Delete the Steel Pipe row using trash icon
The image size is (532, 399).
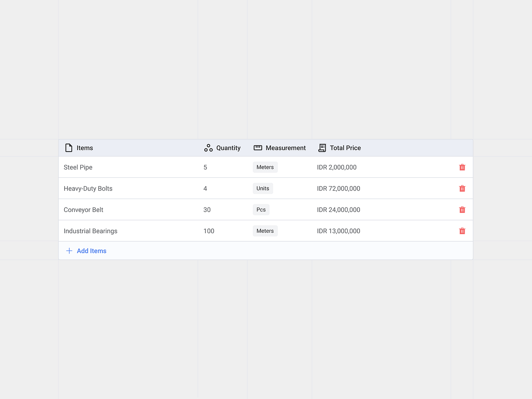(x=462, y=167)
